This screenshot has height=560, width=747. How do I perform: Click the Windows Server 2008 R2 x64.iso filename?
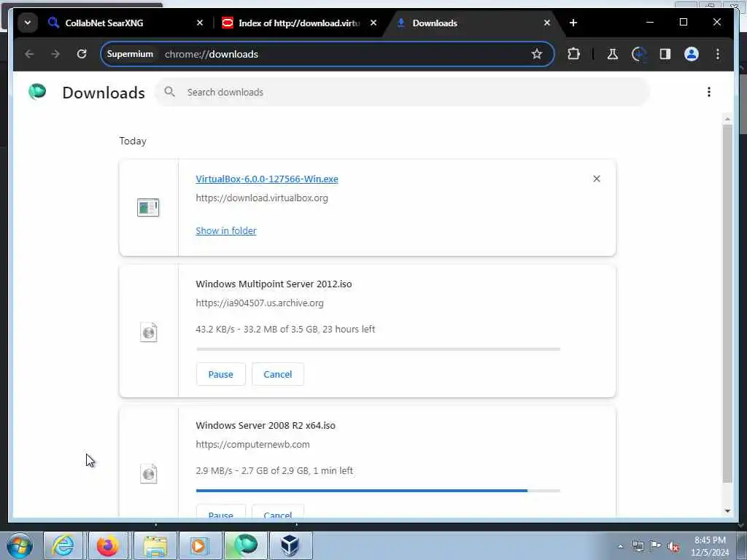pos(266,425)
